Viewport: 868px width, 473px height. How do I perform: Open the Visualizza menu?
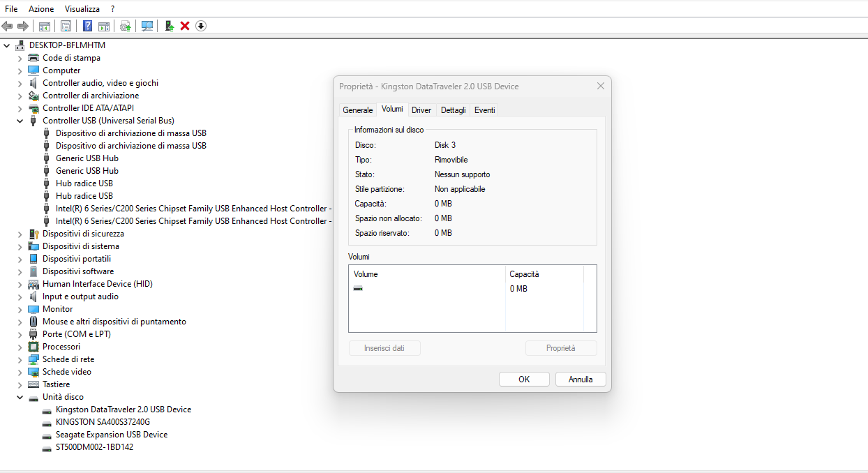tap(82, 9)
